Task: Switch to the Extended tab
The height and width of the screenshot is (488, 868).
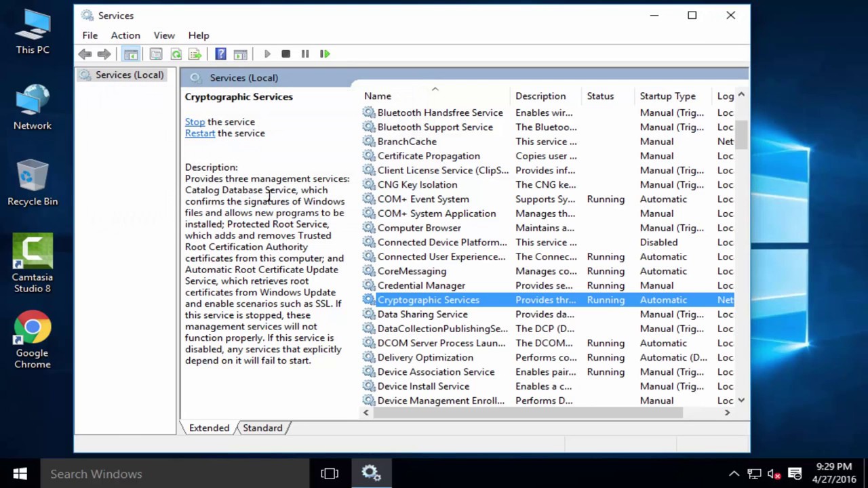Action: pyautogui.click(x=209, y=428)
